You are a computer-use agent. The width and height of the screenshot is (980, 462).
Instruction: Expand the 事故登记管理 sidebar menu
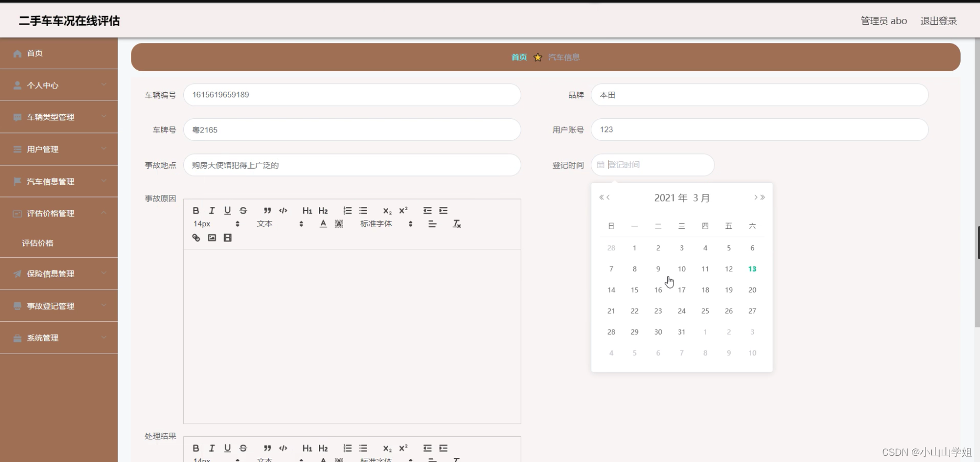(59, 306)
